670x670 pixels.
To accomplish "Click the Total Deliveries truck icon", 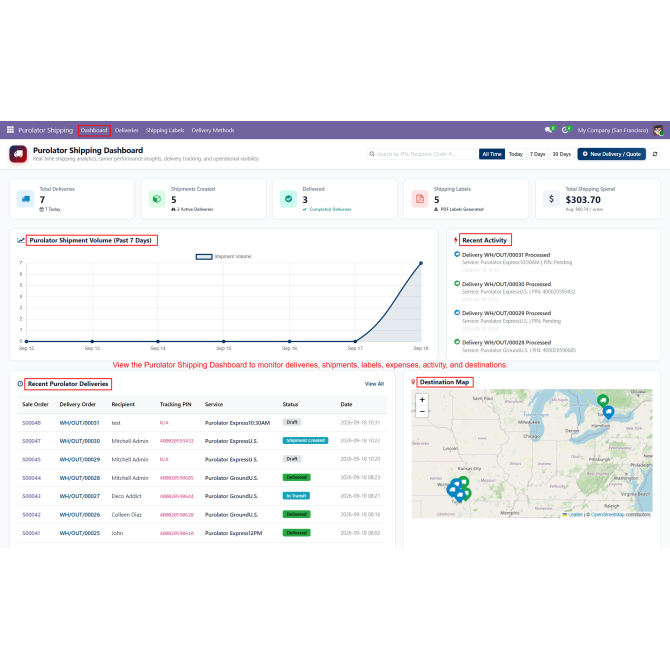I will [26, 199].
